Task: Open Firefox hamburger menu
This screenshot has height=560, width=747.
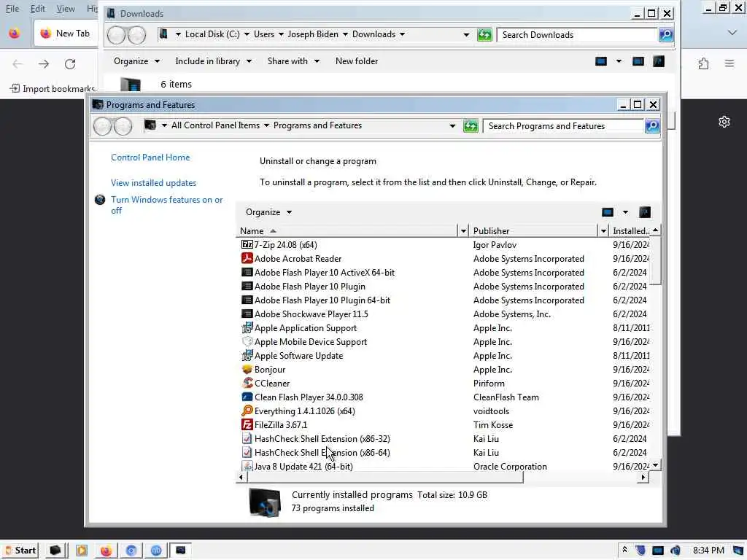Action: click(729, 63)
